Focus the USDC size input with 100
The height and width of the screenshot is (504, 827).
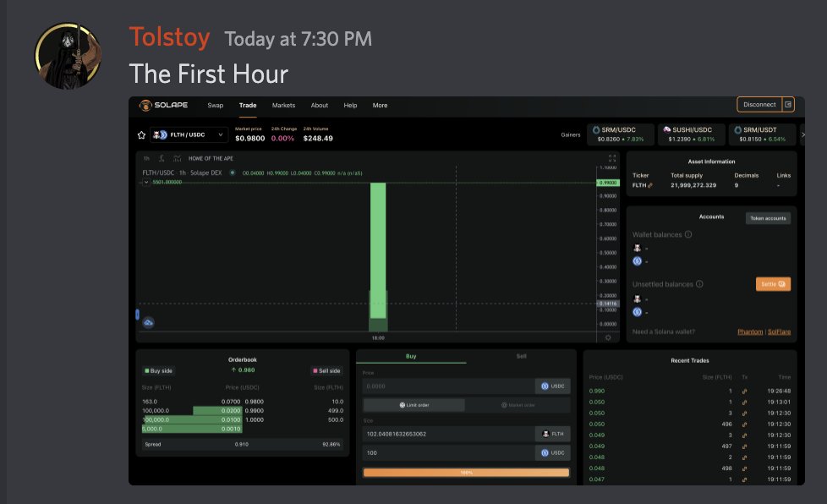pos(449,453)
